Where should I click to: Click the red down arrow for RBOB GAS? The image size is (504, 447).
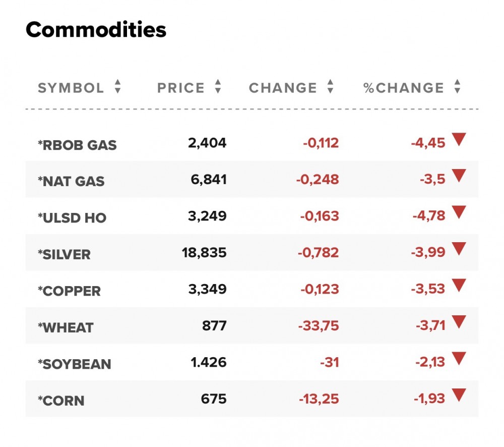[x=458, y=140]
